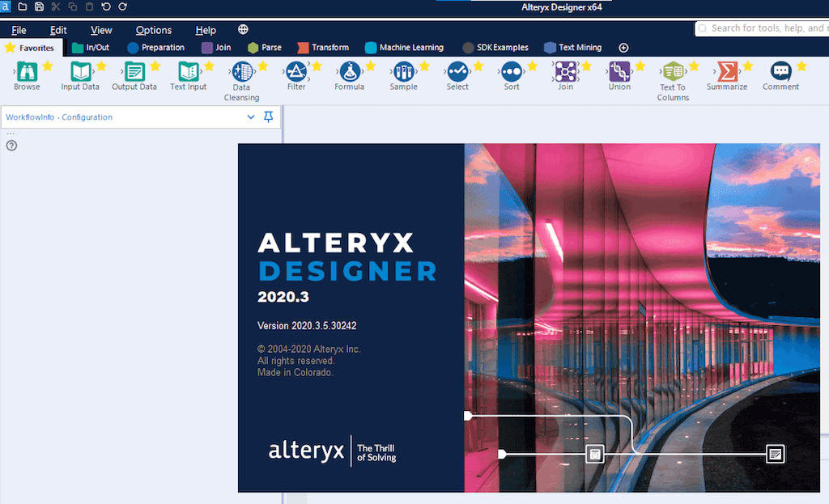Click the Paste clipboard icon

(89, 6)
